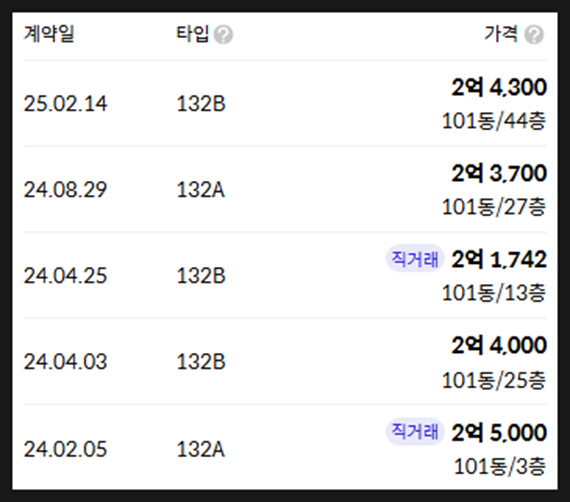The height and width of the screenshot is (502, 570).
Task: Click the 132A type on the 24.08.29 row
Action: [201, 190]
